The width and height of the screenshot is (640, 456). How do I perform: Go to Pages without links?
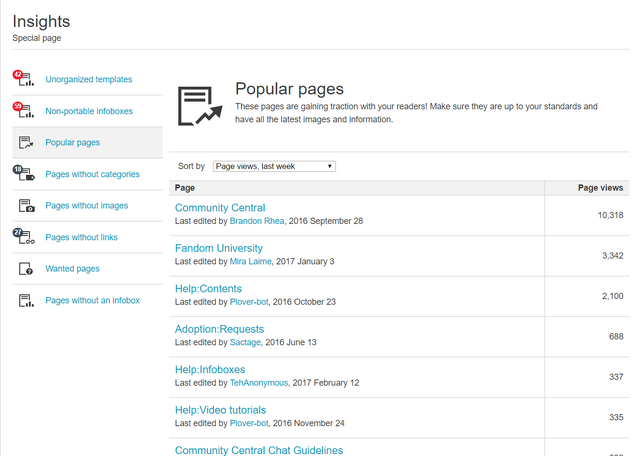(82, 237)
